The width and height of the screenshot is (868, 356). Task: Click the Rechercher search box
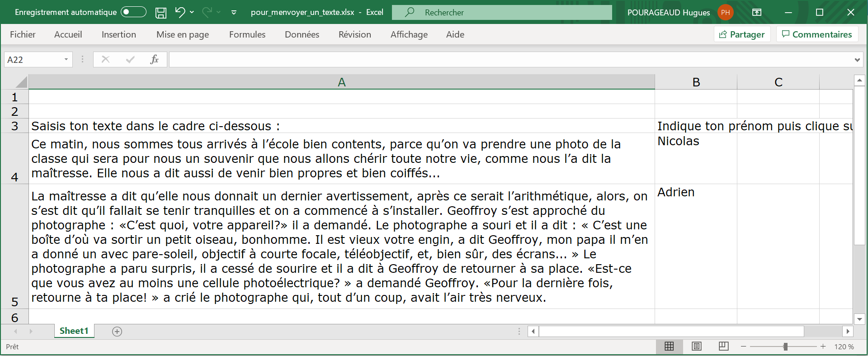coord(502,12)
